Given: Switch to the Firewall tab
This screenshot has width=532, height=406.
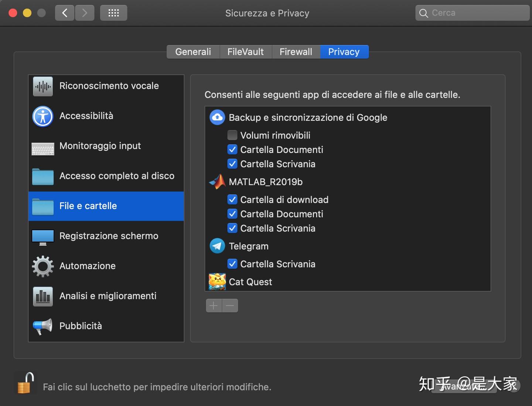Looking at the screenshot, I should pos(296,52).
